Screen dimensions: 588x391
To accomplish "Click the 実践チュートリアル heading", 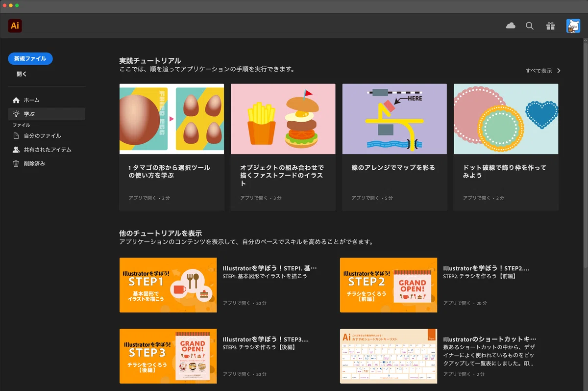I will (x=150, y=61).
